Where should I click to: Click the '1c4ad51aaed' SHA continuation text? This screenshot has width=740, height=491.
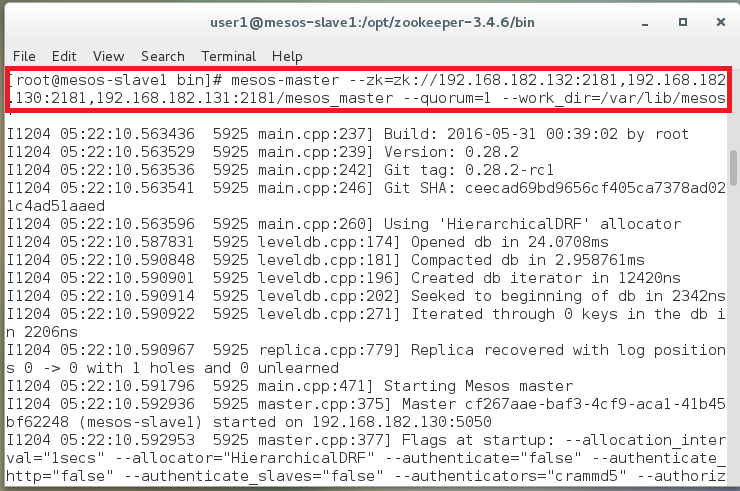pos(56,206)
